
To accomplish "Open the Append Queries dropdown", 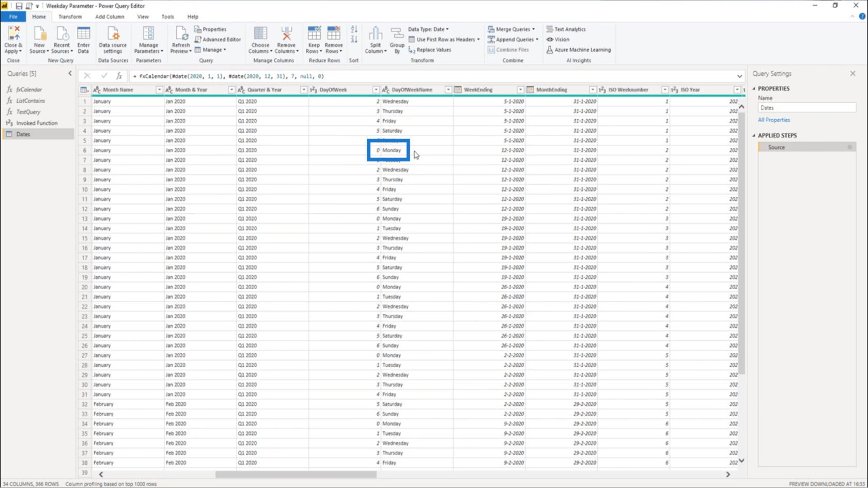I will coord(513,39).
